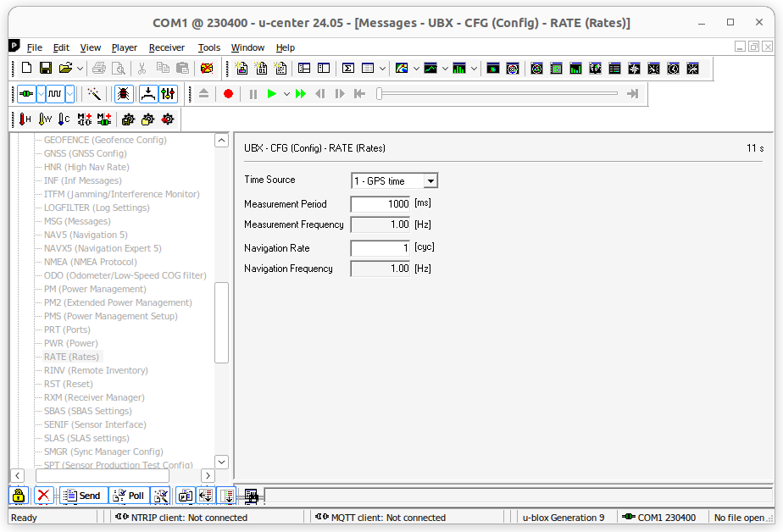Screen dimensions: 783x532
Task: Click the cold start C icon
Action: pyautogui.click(x=64, y=119)
